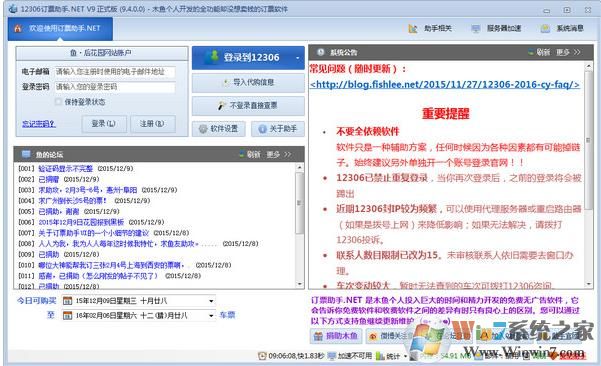The width and height of the screenshot is (601, 366).
Task: Click the 服务器加速 monitor icon
Action: tap(476, 28)
